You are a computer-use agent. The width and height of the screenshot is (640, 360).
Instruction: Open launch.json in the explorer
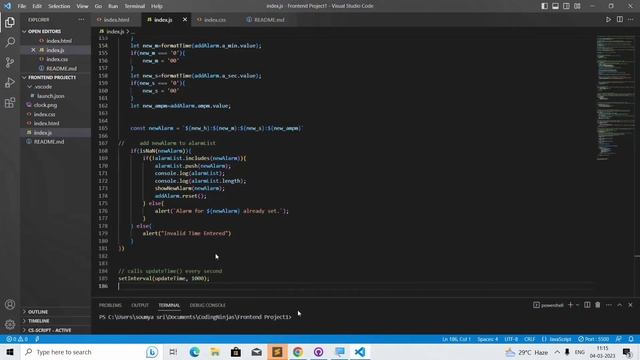pos(51,96)
